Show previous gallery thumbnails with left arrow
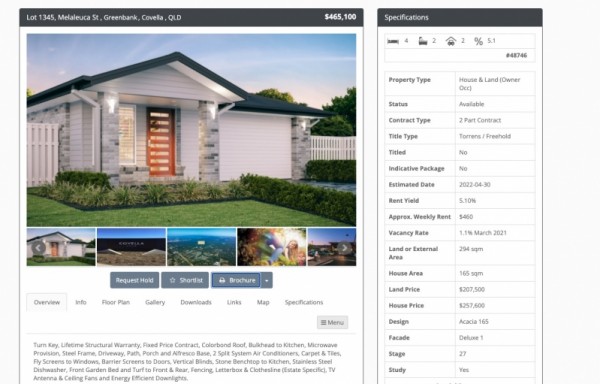Viewport: 600px width, 384px height. [x=38, y=248]
